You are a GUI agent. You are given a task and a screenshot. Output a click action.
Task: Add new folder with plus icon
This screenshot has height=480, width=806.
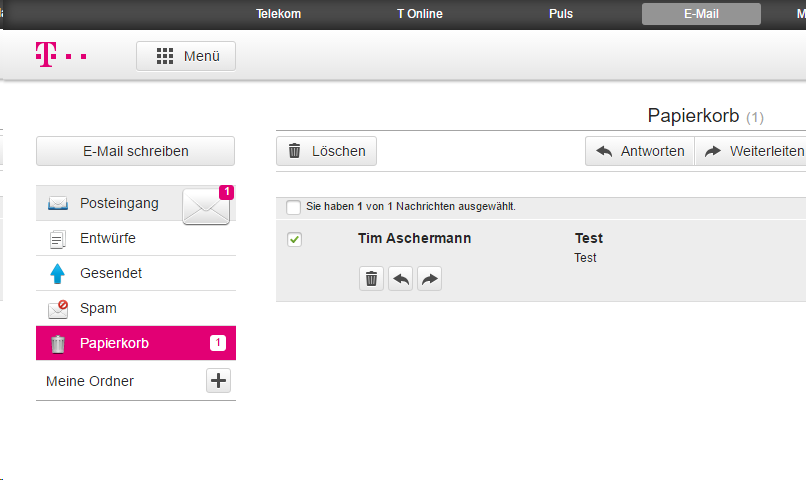pyautogui.click(x=219, y=381)
